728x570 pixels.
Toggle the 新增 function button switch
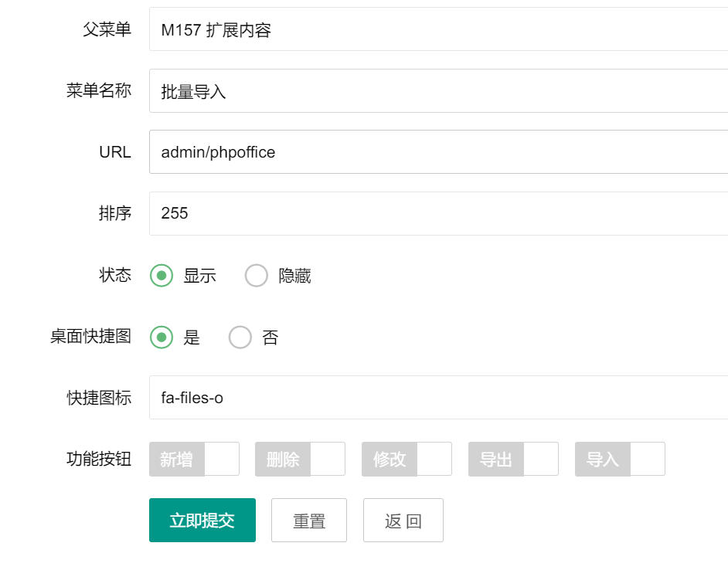pyautogui.click(x=194, y=459)
